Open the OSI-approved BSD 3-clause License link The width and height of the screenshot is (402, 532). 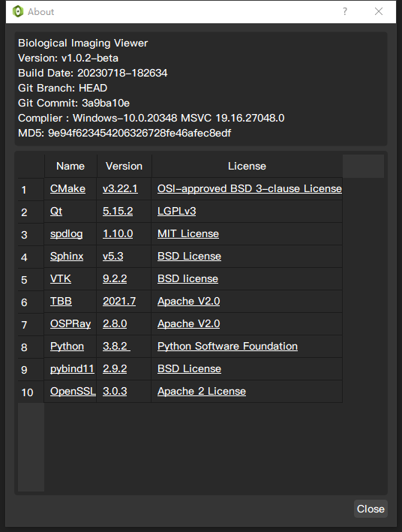(x=250, y=188)
